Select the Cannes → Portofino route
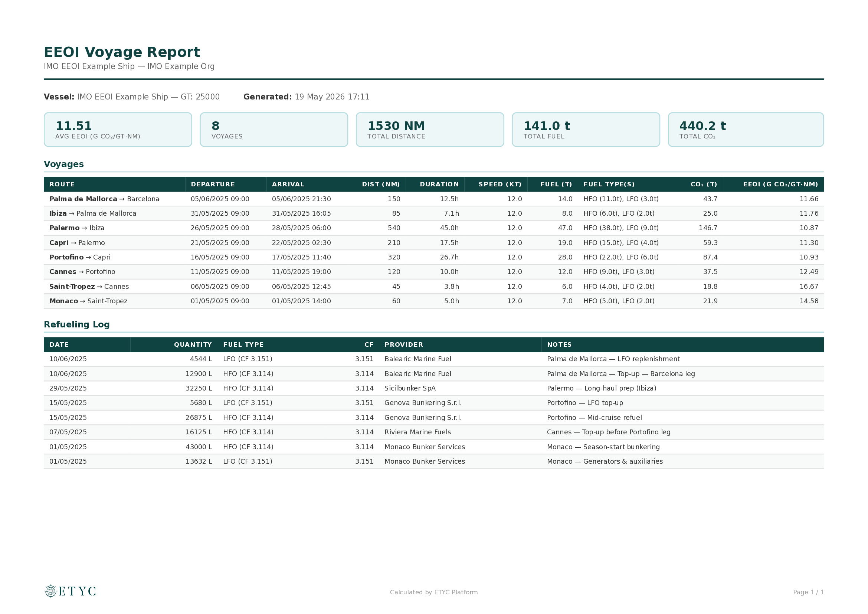Screen dimensions: 868x614 82,272
